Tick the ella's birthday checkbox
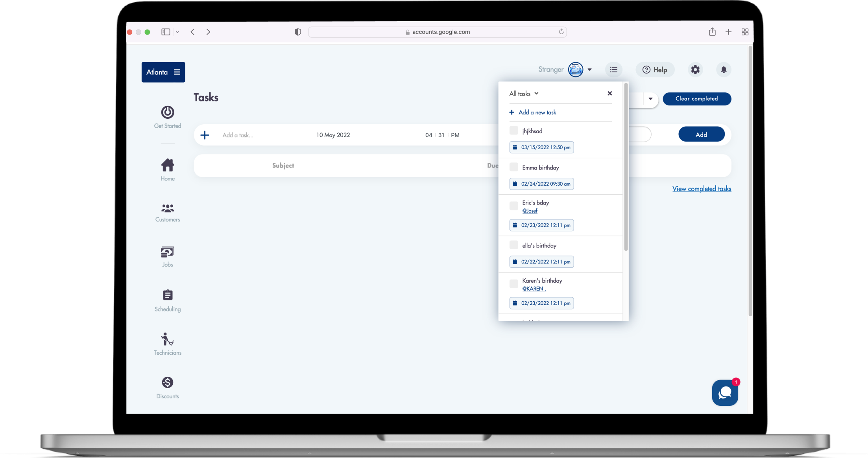The height and width of the screenshot is (464, 868). pos(513,245)
